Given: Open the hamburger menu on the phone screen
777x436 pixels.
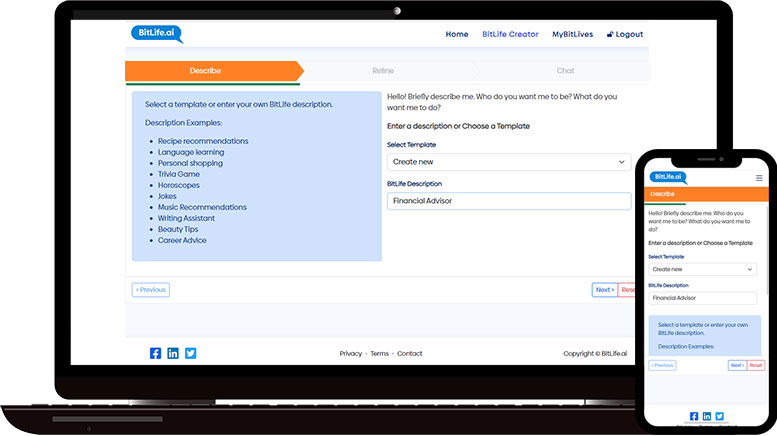Looking at the screenshot, I should click(x=759, y=178).
